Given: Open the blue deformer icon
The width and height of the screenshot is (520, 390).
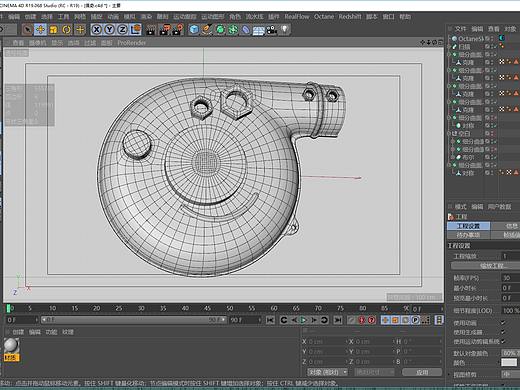Looking at the screenshot, I should click(x=246, y=30).
